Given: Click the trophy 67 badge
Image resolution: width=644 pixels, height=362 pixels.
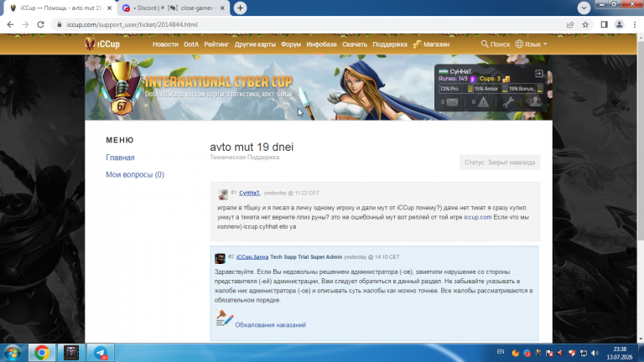Looking at the screenshot, I should 122,87.
